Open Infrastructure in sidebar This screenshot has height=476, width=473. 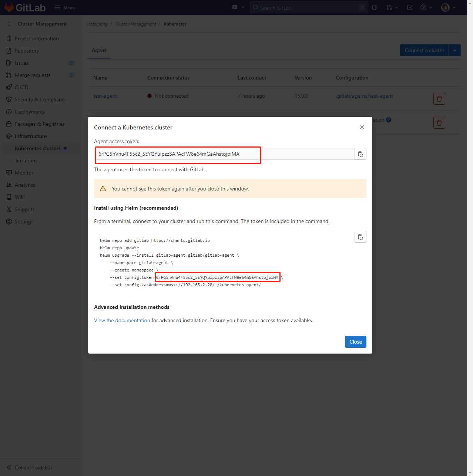(41, 136)
